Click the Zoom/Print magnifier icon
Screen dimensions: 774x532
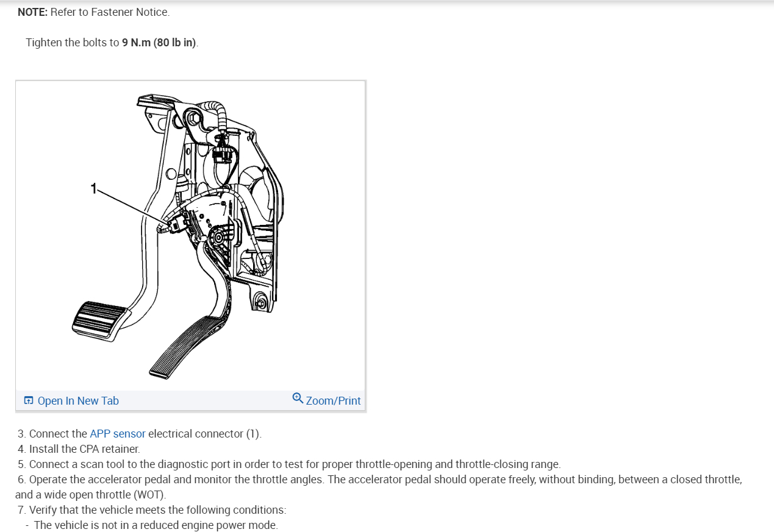[x=298, y=398]
